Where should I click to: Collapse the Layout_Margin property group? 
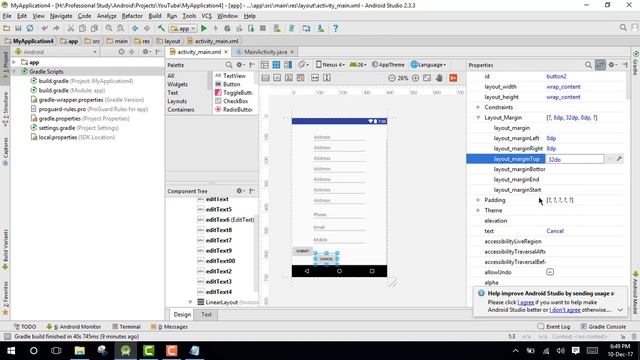tap(478, 118)
